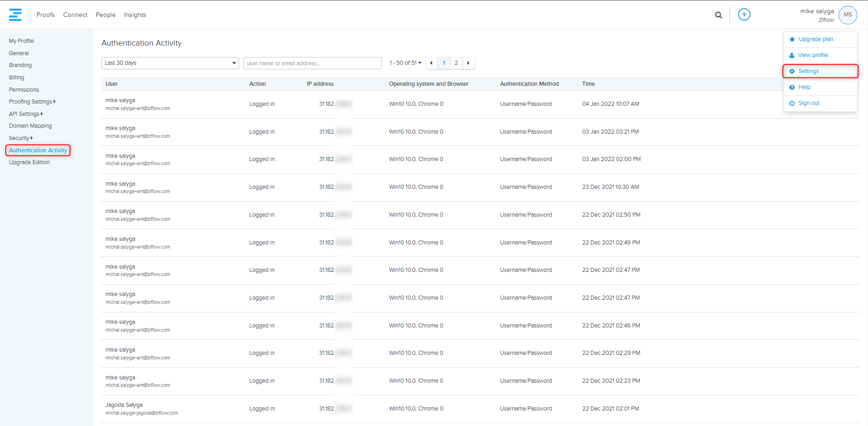Open search with the magnifier icon
The height and width of the screenshot is (426, 868).
click(718, 15)
